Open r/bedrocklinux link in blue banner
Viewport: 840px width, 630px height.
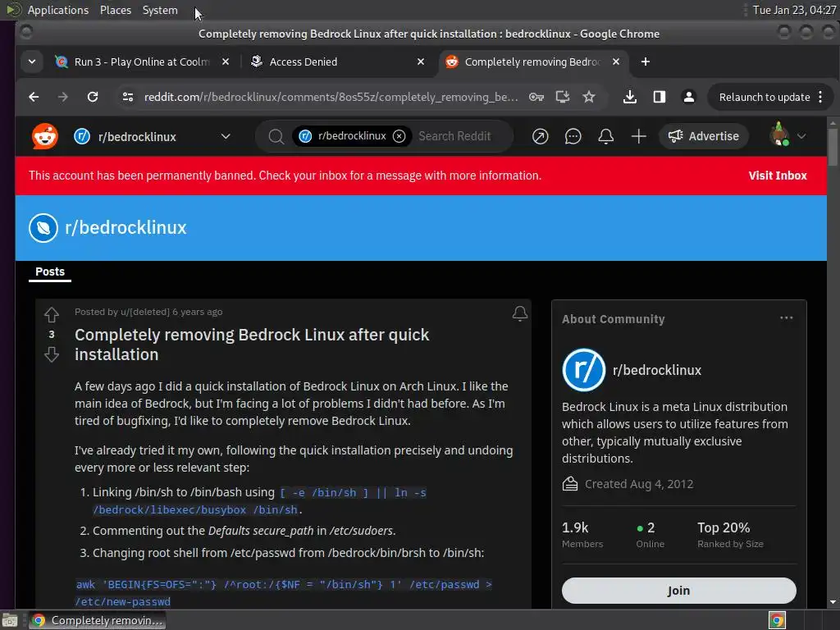tap(126, 228)
